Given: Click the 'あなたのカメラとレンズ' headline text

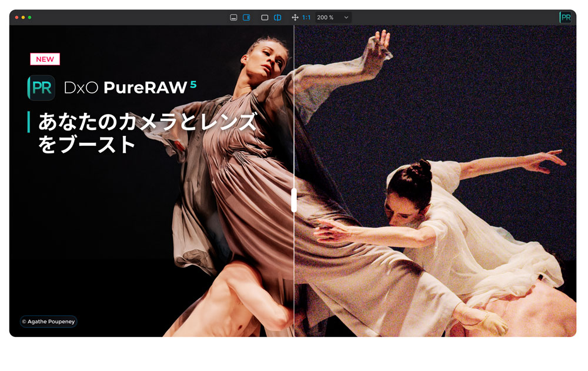Looking at the screenshot, I should pos(148,122).
